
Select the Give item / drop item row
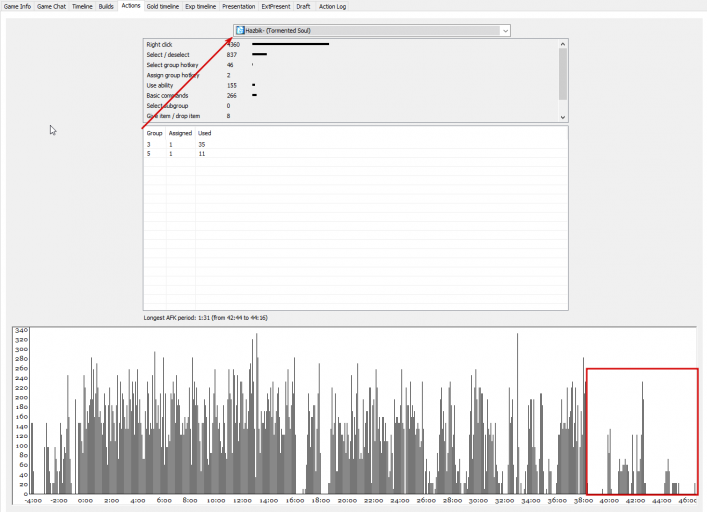[351, 116]
